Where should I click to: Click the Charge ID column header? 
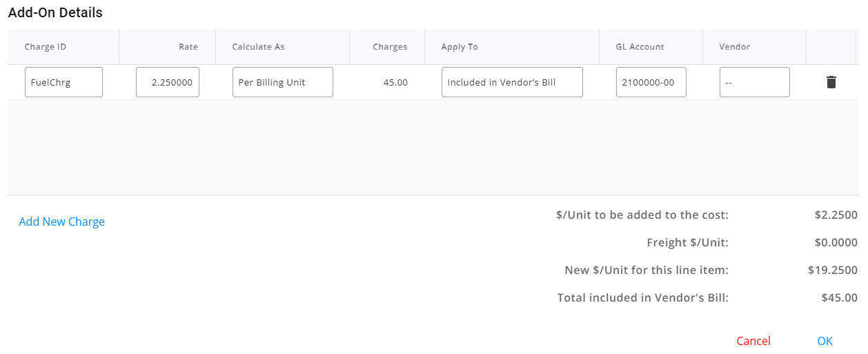pyautogui.click(x=46, y=47)
